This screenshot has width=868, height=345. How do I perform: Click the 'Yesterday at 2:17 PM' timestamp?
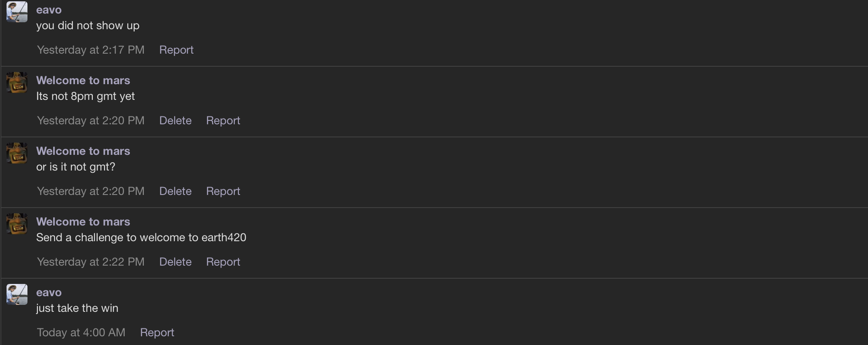tap(91, 50)
